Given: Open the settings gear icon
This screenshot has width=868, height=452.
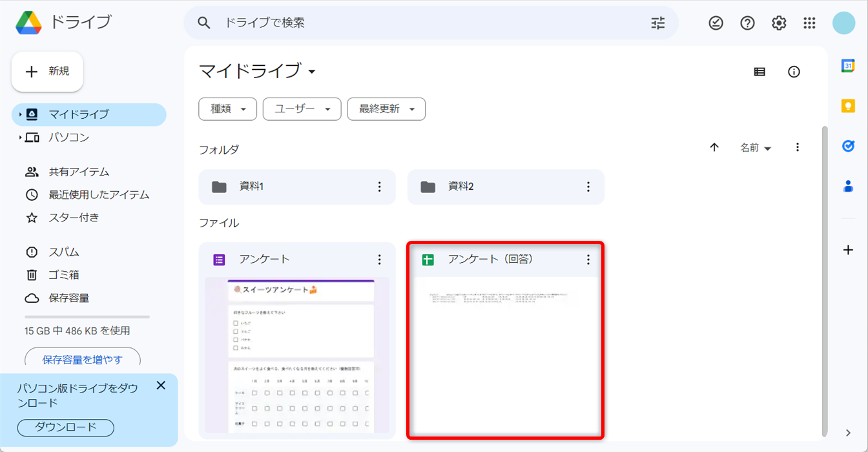Looking at the screenshot, I should (x=779, y=23).
